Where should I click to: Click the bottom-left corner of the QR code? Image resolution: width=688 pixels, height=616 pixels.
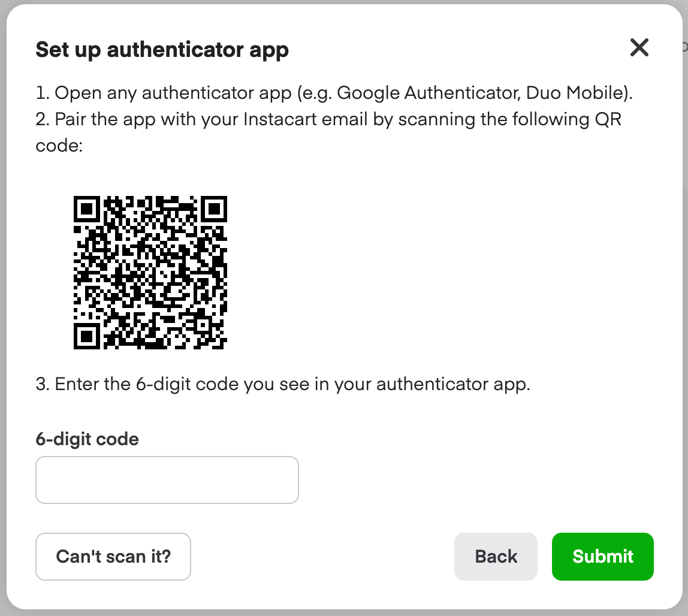point(87,337)
